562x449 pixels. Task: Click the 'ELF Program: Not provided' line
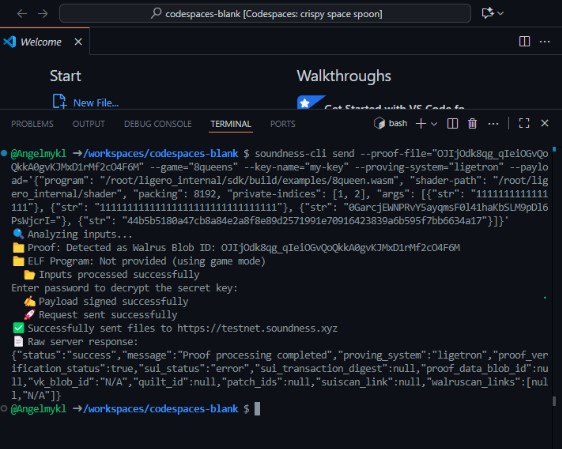pyautogui.click(x=139, y=261)
